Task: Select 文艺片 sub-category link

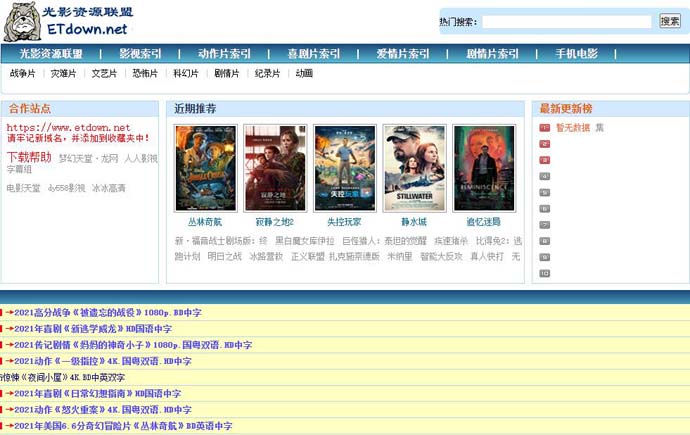Action: click(x=104, y=73)
